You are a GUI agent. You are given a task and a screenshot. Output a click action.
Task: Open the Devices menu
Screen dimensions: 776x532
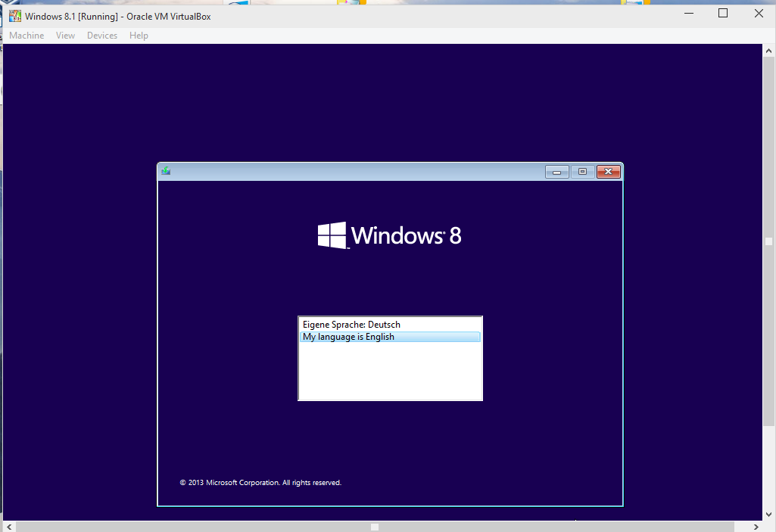pyautogui.click(x=102, y=36)
